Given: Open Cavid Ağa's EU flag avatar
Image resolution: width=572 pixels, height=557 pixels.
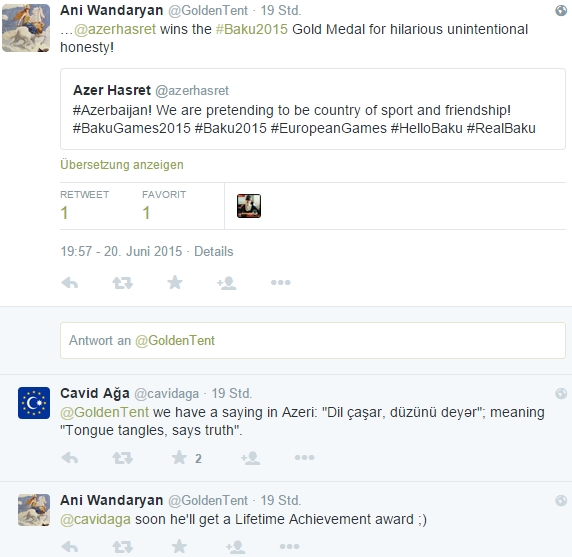Looking at the screenshot, I should 34,403.
